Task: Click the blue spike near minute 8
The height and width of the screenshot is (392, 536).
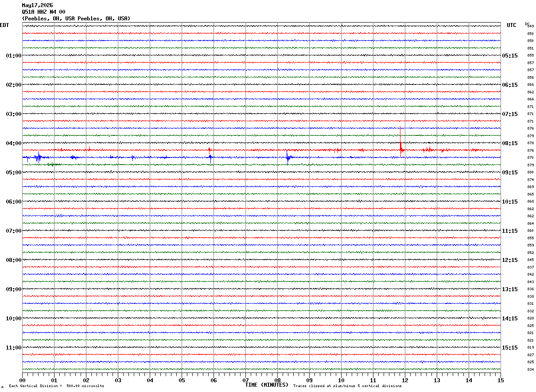Action: tap(287, 157)
